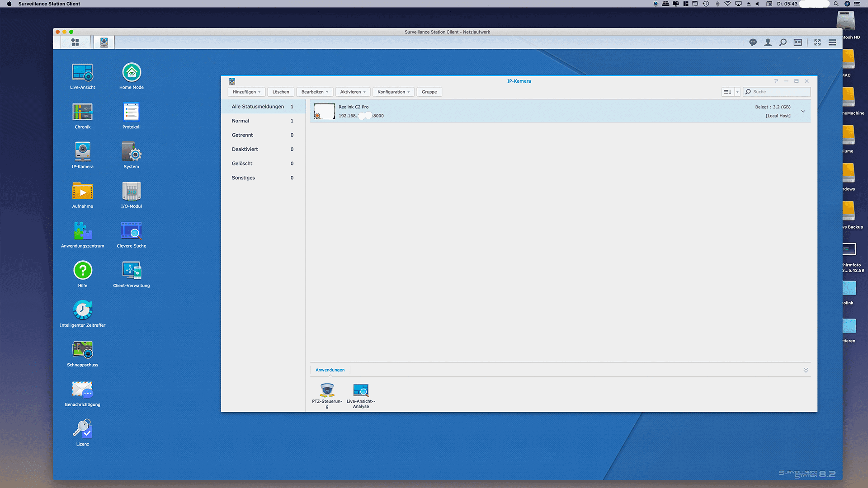Switch to the Anwendungen tab

tap(330, 370)
